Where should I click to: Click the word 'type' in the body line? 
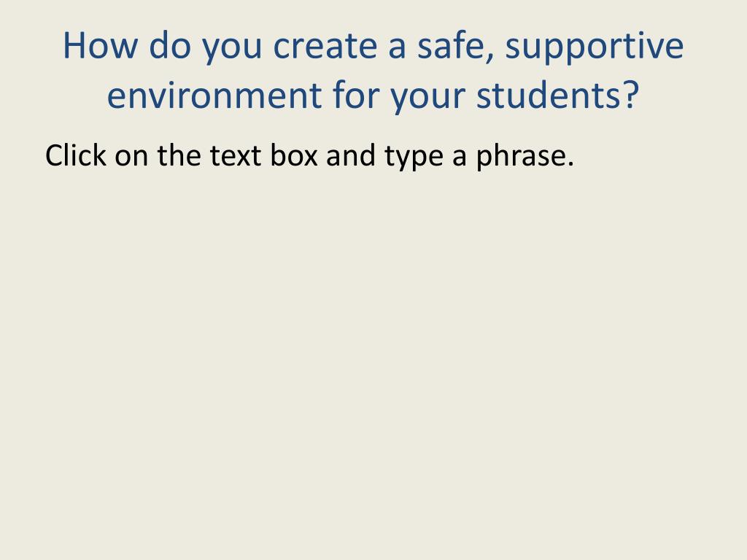click(x=414, y=157)
